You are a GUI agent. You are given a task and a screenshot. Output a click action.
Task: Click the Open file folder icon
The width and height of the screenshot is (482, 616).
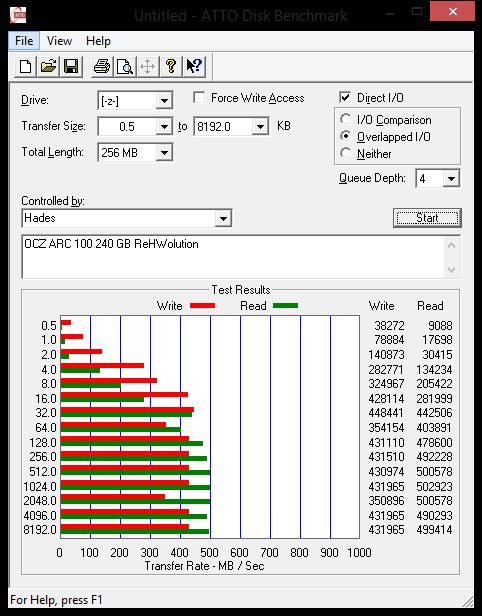point(48,66)
